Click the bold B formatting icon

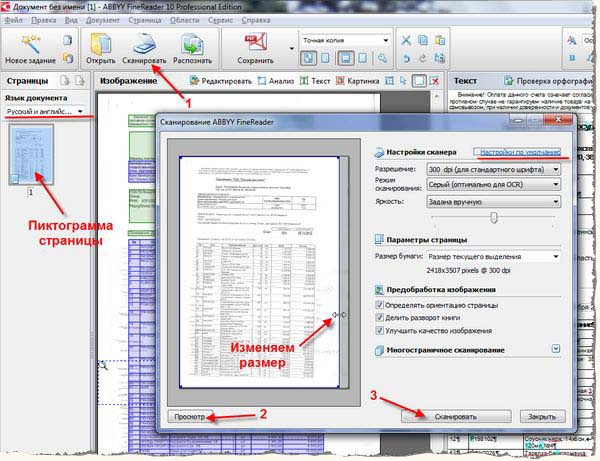coord(572,58)
